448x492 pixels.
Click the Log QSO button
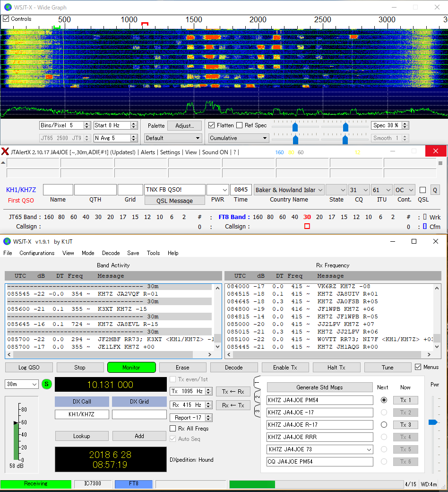point(29,368)
